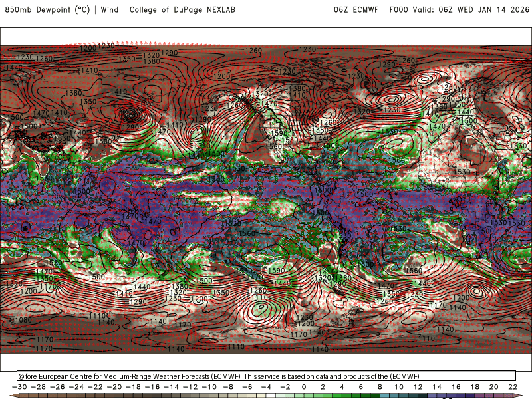This screenshot has height=399, width=532.
Task: Click the 12 value on the dewpoint scale
Action: click(418, 387)
